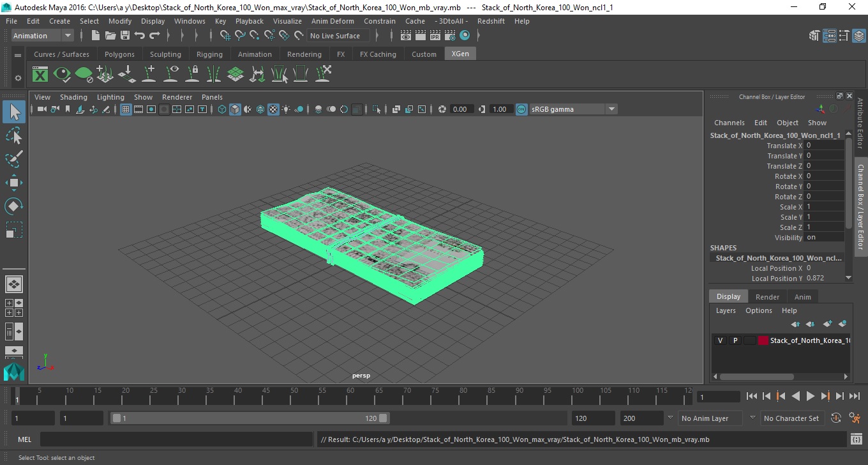This screenshot has height=465, width=868.
Task: Open Layer Editor Options menu
Action: (759, 310)
